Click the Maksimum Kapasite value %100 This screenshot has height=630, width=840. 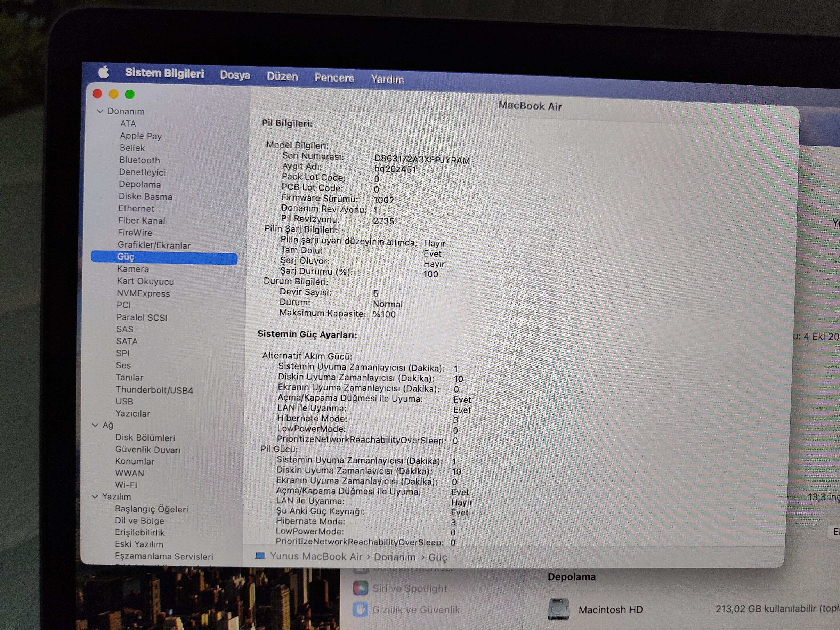click(x=384, y=314)
